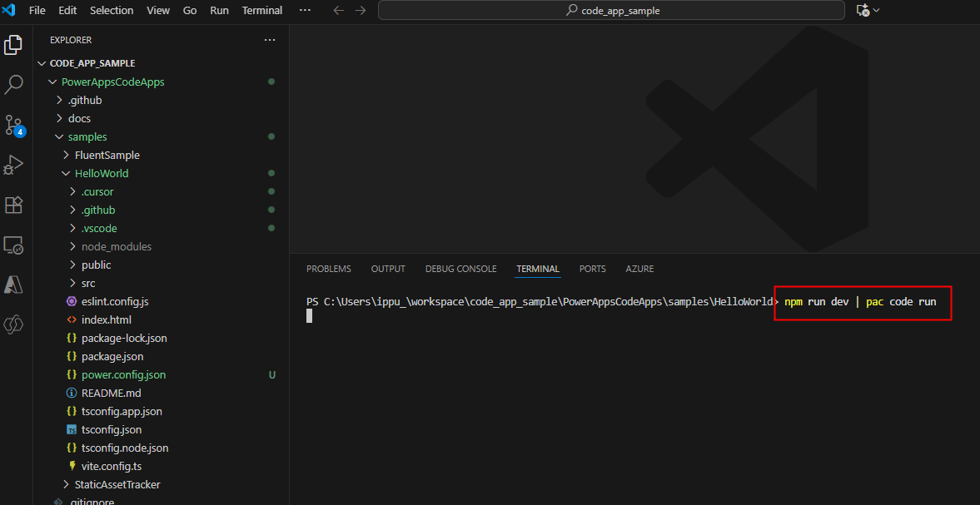This screenshot has height=505, width=980.
Task: Click the Explorer more actions ellipsis
Action: click(270, 40)
